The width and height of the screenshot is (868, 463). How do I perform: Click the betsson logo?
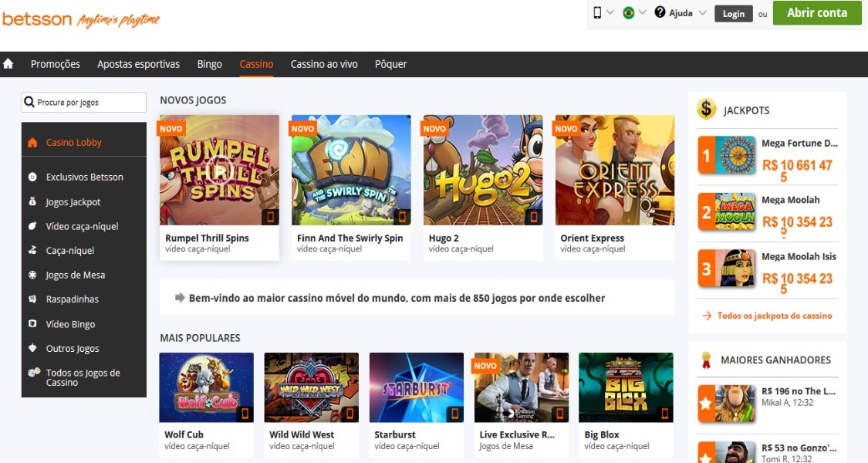point(37,19)
